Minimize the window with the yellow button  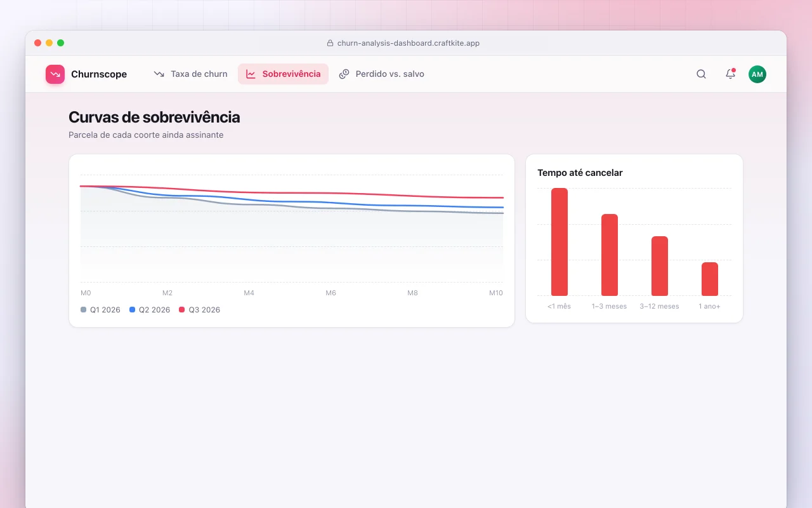49,43
